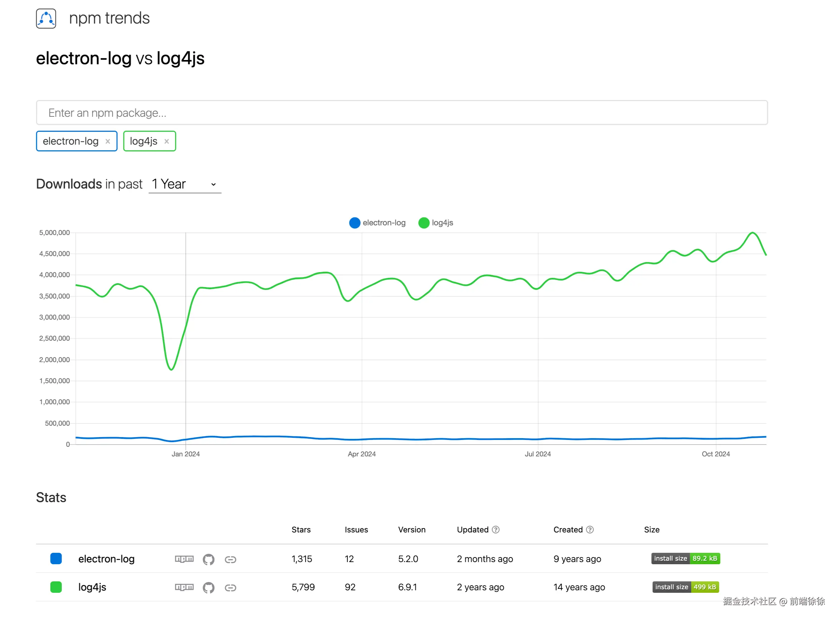Click help icon next to Updated
Screen dimensions: 840x621
point(496,530)
